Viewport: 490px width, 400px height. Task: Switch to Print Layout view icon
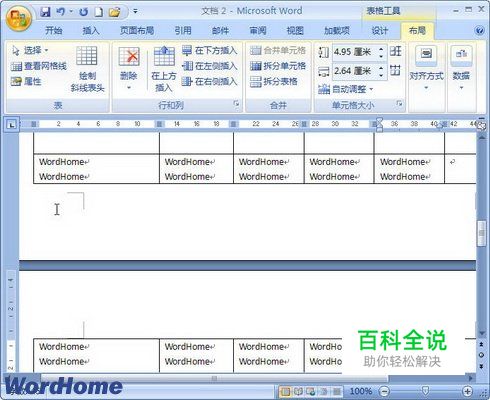[x=285, y=391]
